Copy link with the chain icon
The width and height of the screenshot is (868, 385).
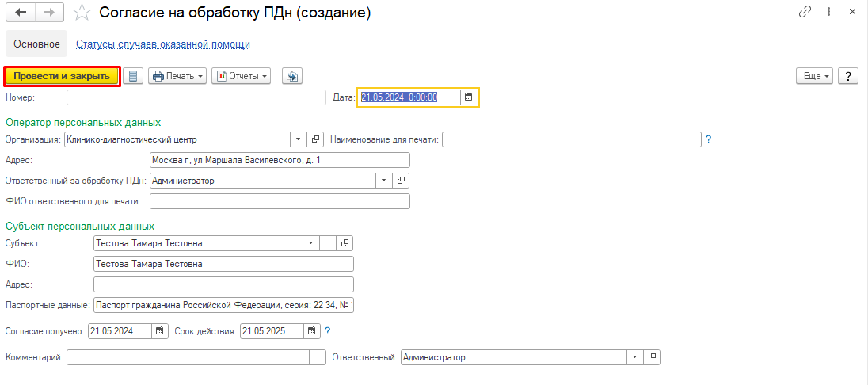tap(805, 12)
